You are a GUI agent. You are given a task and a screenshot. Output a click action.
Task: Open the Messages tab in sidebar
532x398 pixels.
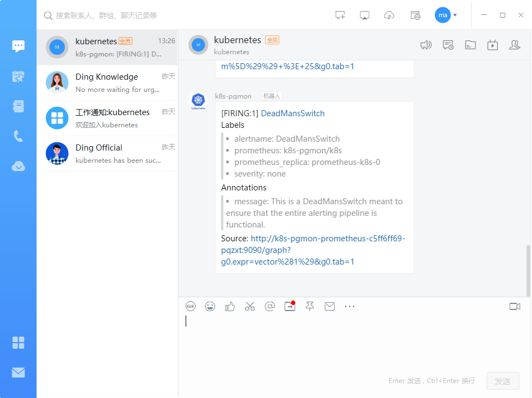[18, 46]
